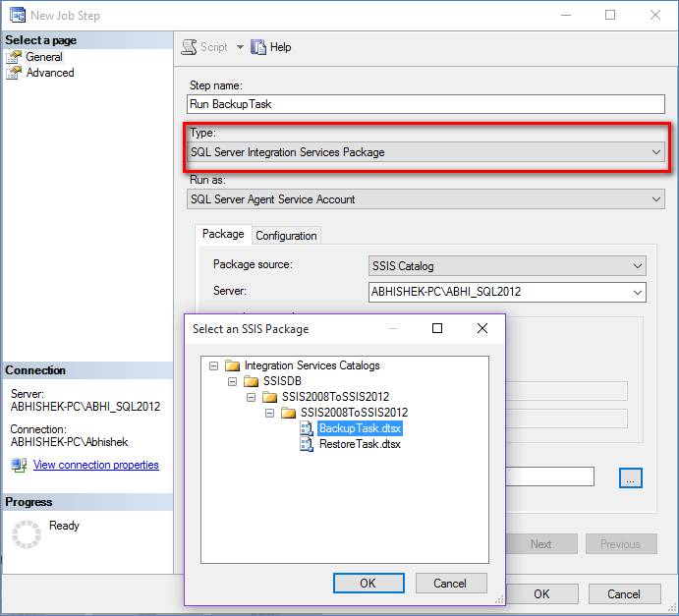
Task: Collapse the Integration Services Catalogs node
Action: 213,365
